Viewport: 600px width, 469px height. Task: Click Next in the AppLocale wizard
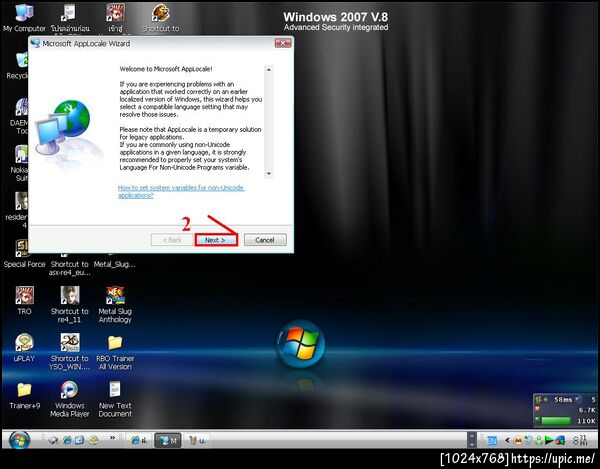point(216,240)
